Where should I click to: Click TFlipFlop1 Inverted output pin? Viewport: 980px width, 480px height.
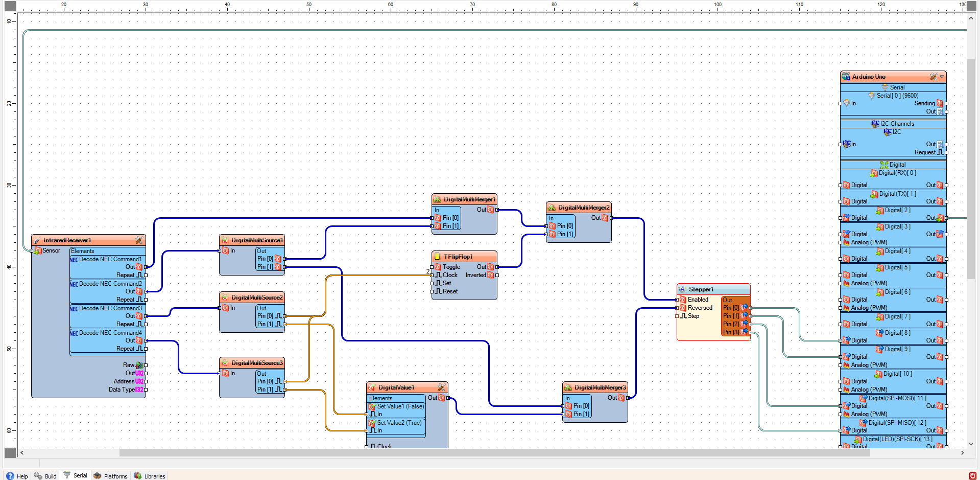(x=497, y=275)
